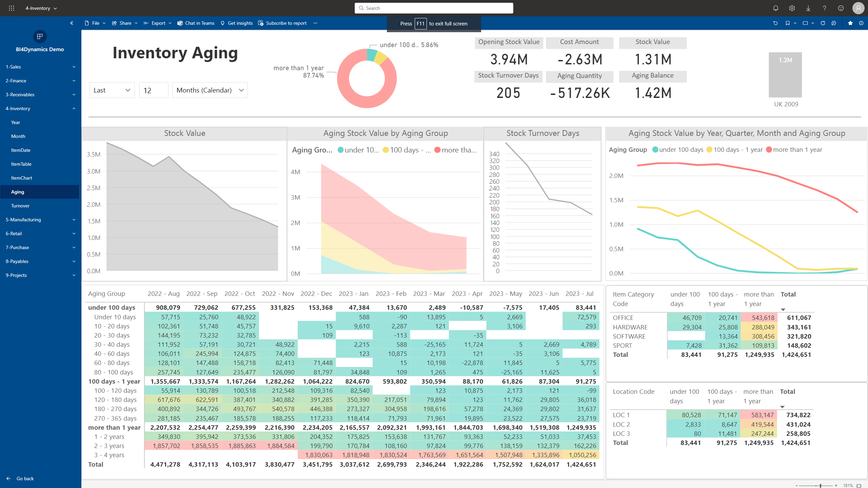Image resolution: width=868 pixels, height=488 pixels.
Task: Collapse the navigation pane with double chevron
Action: (72, 23)
